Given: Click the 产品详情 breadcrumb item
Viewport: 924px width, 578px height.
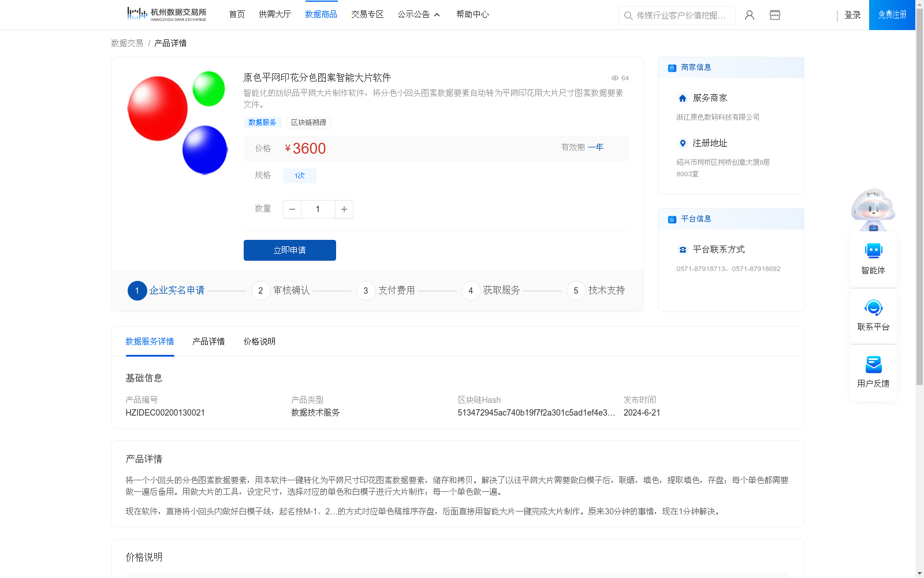Looking at the screenshot, I should [170, 43].
